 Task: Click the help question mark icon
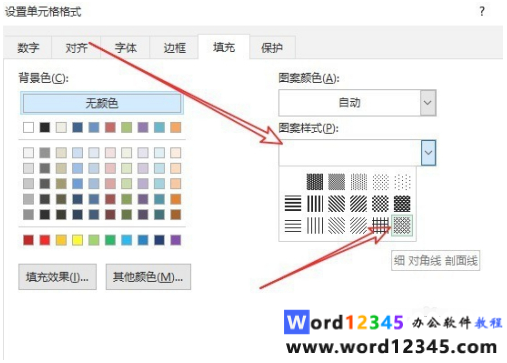pyautogui.click(x=482, y=11)
